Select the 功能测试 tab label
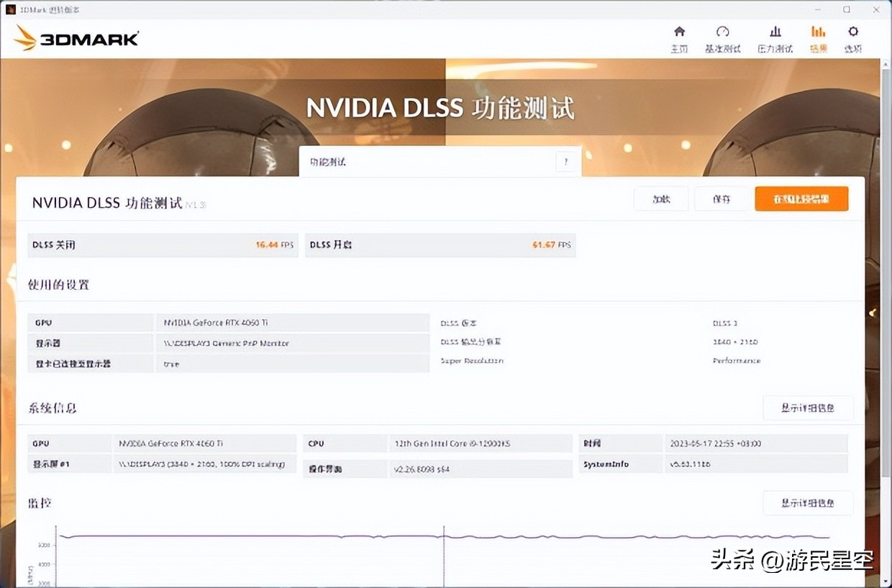892x588 pixels. click(x=328, y=162)
